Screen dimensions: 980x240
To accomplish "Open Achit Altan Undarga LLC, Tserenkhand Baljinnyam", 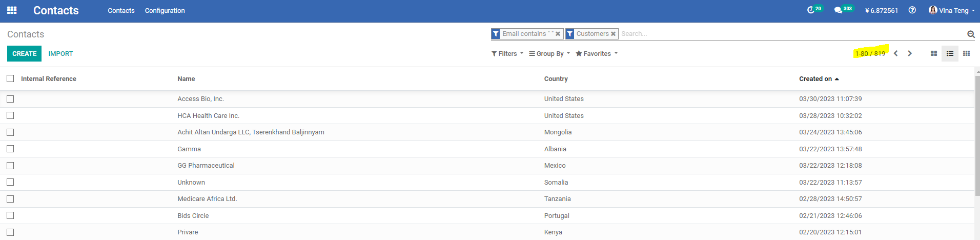I will point(251,132).
